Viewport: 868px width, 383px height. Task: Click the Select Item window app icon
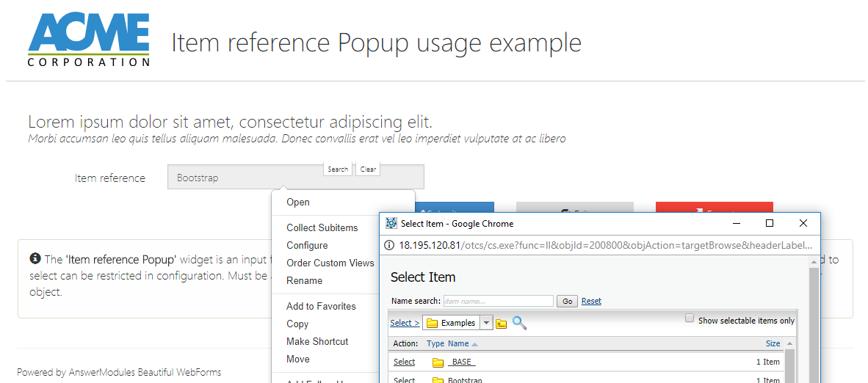click(391, 223)
